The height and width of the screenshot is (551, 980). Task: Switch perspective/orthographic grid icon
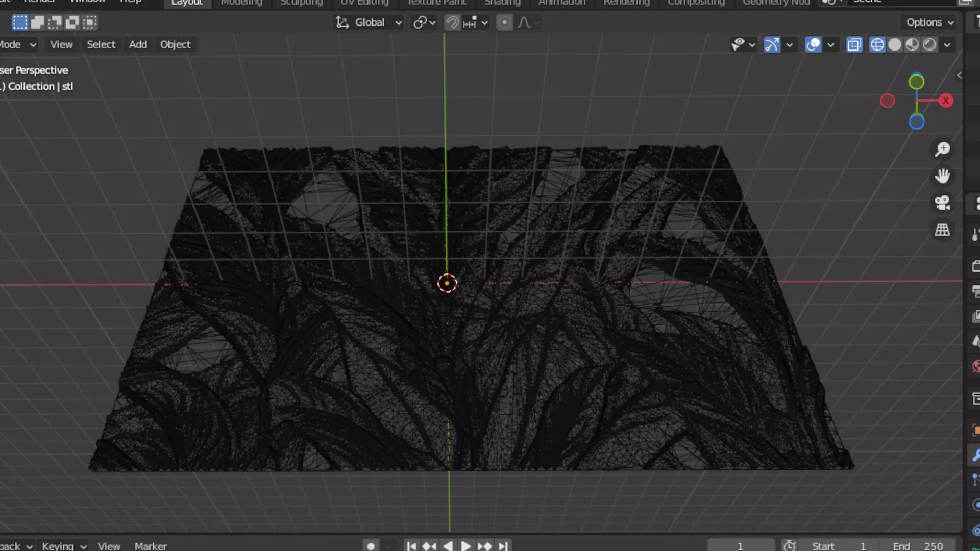tap(942, 230)
